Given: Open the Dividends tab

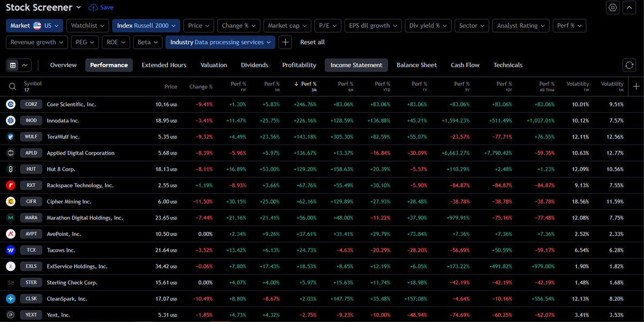Looking at the screenshot, I should 254,65.
